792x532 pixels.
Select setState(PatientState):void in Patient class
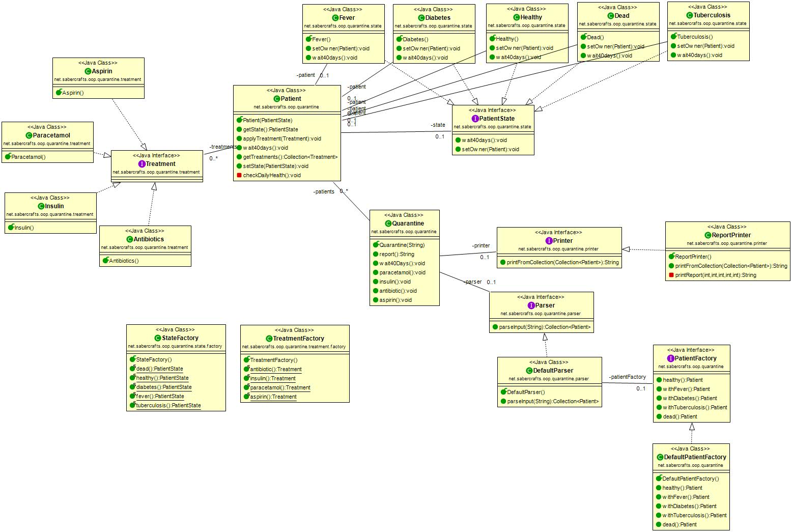(x=275, y=166)
